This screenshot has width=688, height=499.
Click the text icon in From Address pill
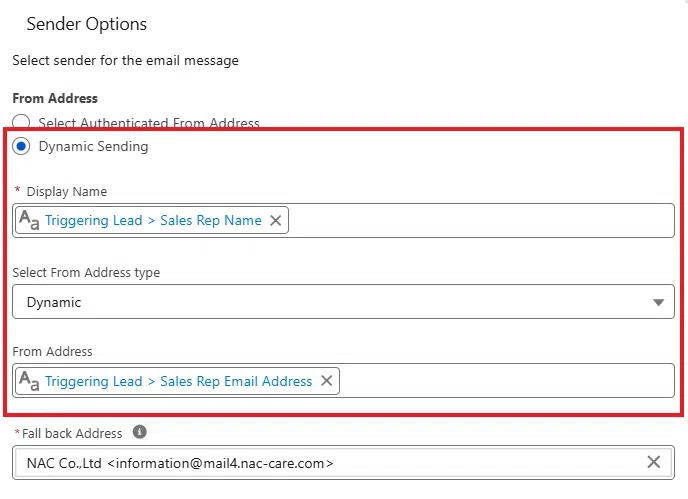pyautogui.click(x=29, y=381)
